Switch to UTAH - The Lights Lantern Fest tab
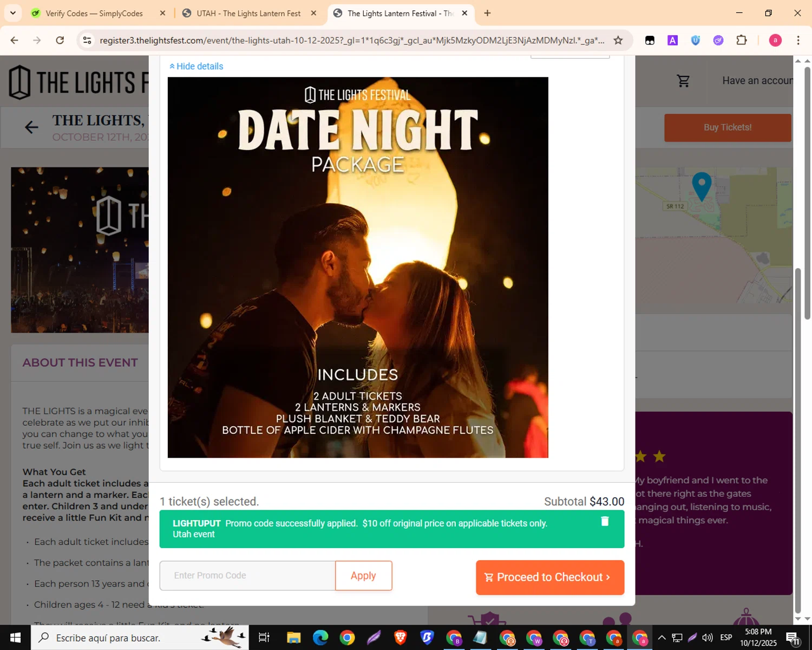812x650 pixels. click(248, 14)
